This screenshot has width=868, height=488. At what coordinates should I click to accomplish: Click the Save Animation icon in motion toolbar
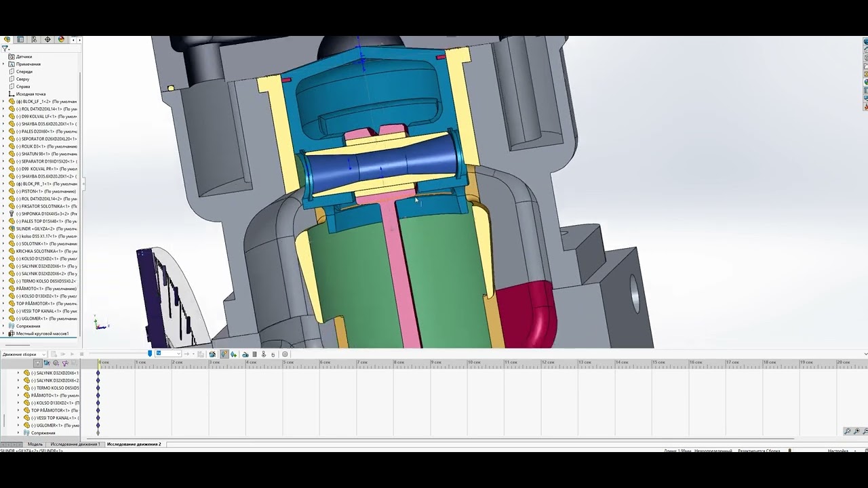coord(212,354)
